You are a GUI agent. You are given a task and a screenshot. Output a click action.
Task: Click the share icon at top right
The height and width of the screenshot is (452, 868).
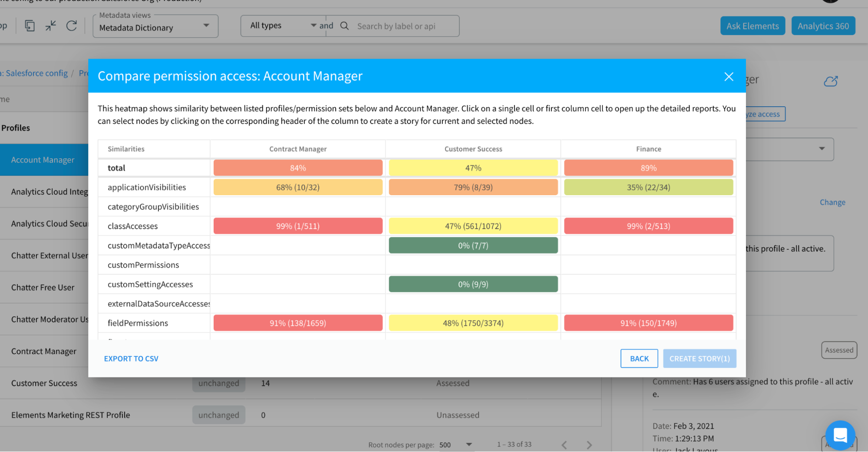(x=830, y=81)
